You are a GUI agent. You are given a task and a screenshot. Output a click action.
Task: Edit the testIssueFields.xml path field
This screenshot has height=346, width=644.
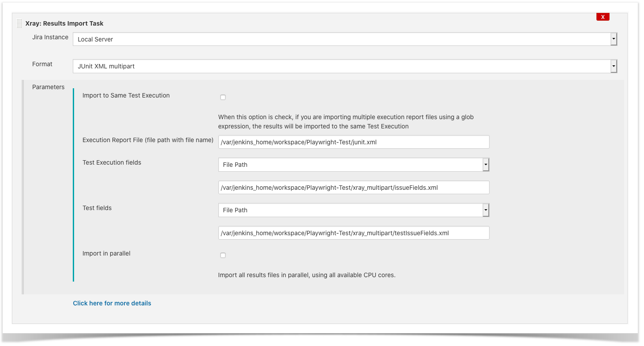(x=354, y=233)
